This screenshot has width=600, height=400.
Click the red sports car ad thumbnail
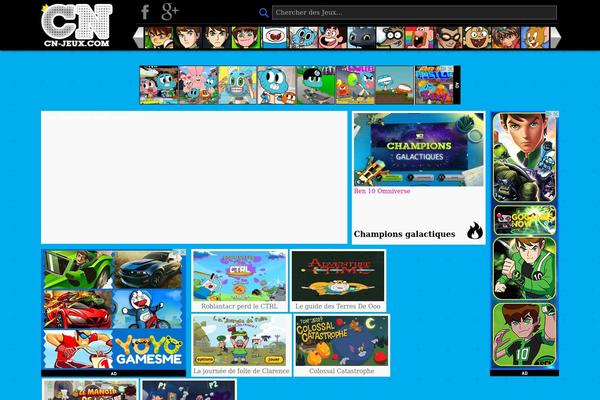pos(78,309)
